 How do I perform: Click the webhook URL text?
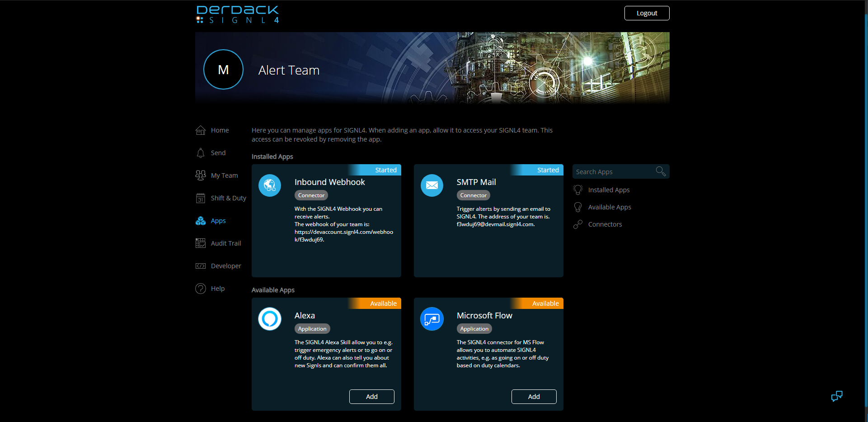pos(344,236)
